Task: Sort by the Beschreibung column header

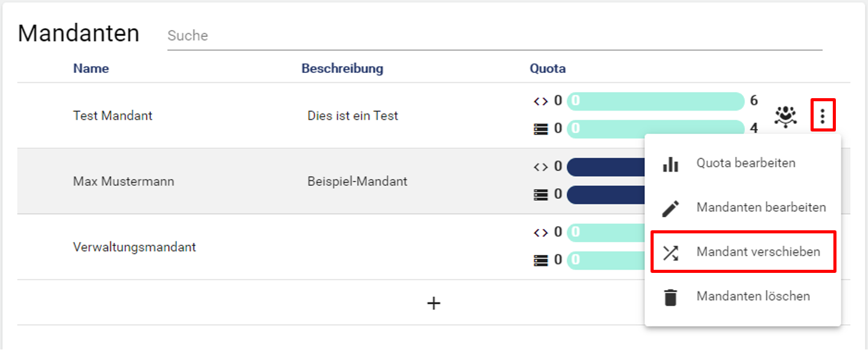Action: pyautogui.click(x=342, y=69)
